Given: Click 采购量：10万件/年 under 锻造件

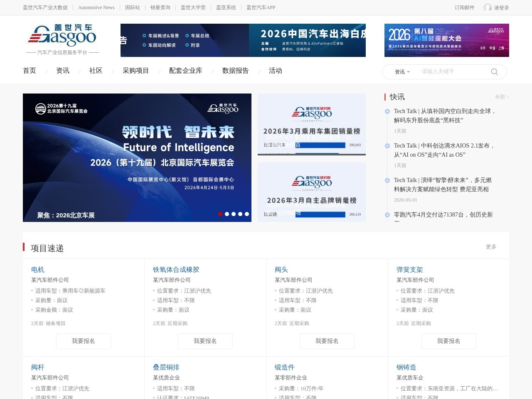Looking at the screenshot, I should (301, 389).
